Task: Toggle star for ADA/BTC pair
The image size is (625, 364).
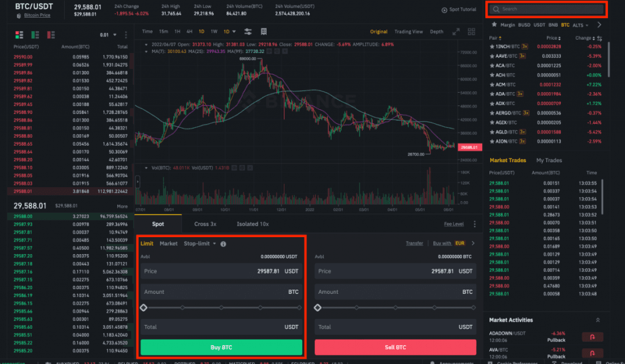Action: point(492,93)
